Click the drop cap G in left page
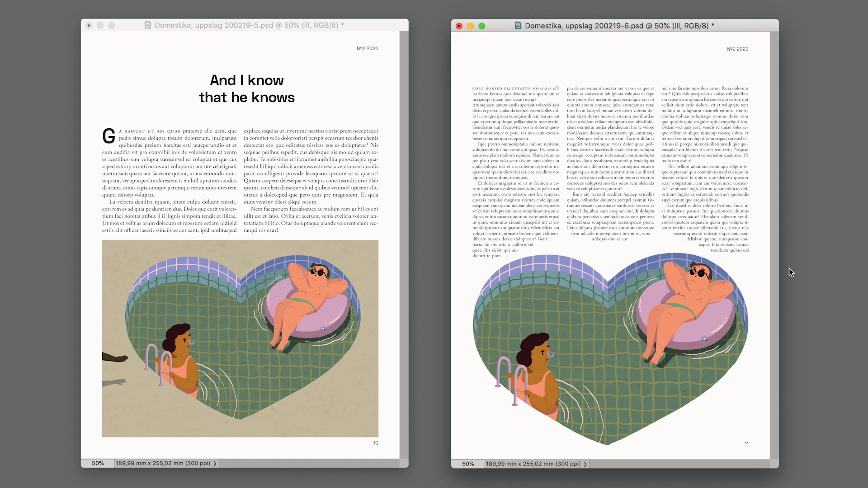This screenshot has height=488, width=868. click(108, 136)
